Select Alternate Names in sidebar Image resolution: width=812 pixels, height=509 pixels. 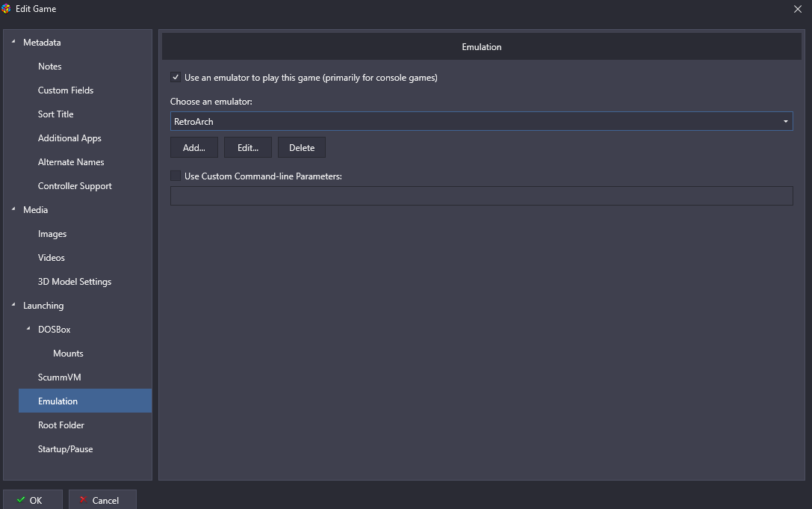[x=71, y=161]
